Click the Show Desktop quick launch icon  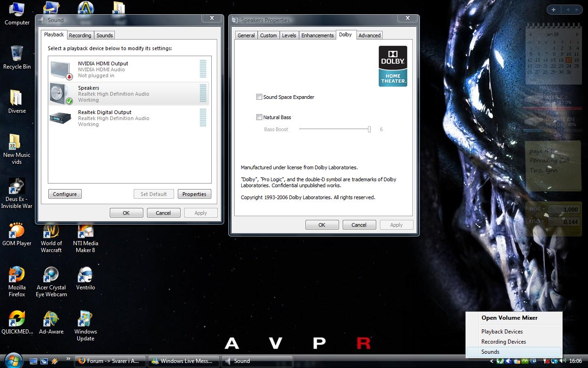[x=34, y=361]
